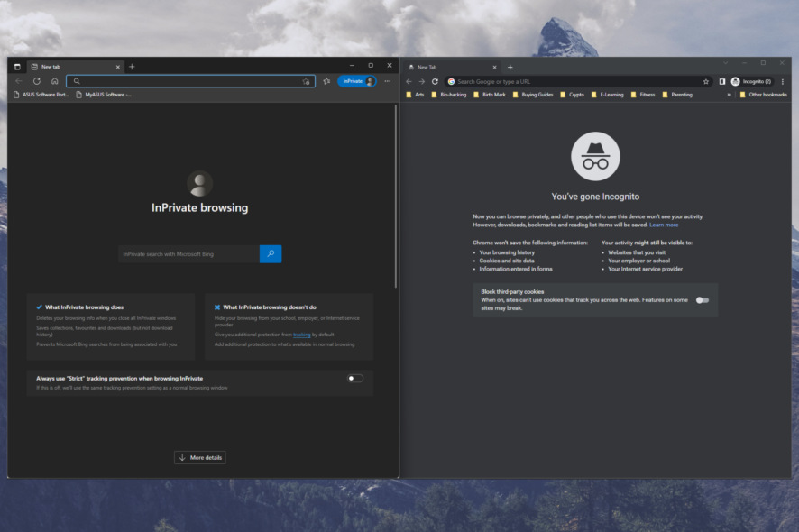The height and width of the screenshot is (532, 799).
Task: Click Chrome forward navigation arrow
Action: click(x=420, y=81)
